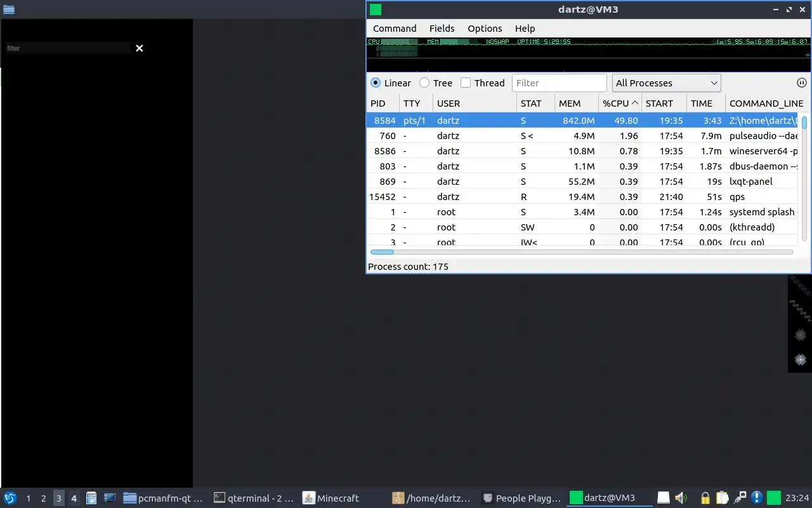Select the dbus-daemon process row
Image resolution: width=812 pixels, height=508 pixels.
point(582,166)
